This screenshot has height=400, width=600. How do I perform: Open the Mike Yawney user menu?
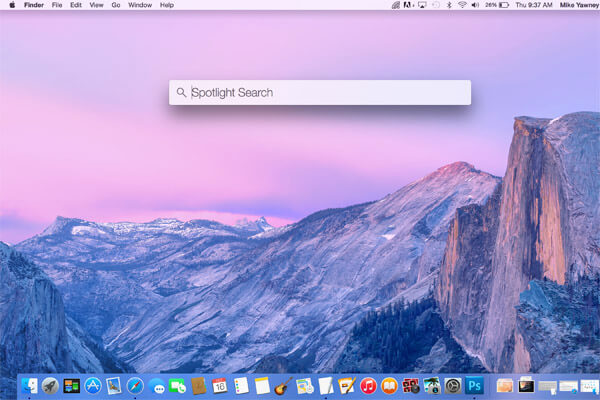(579, 5)
